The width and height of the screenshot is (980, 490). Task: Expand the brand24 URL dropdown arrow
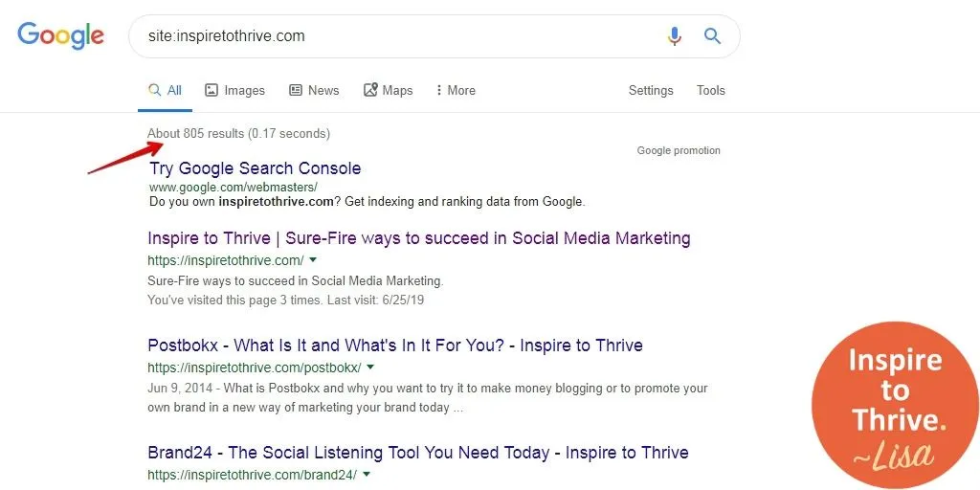coord(367,474)
